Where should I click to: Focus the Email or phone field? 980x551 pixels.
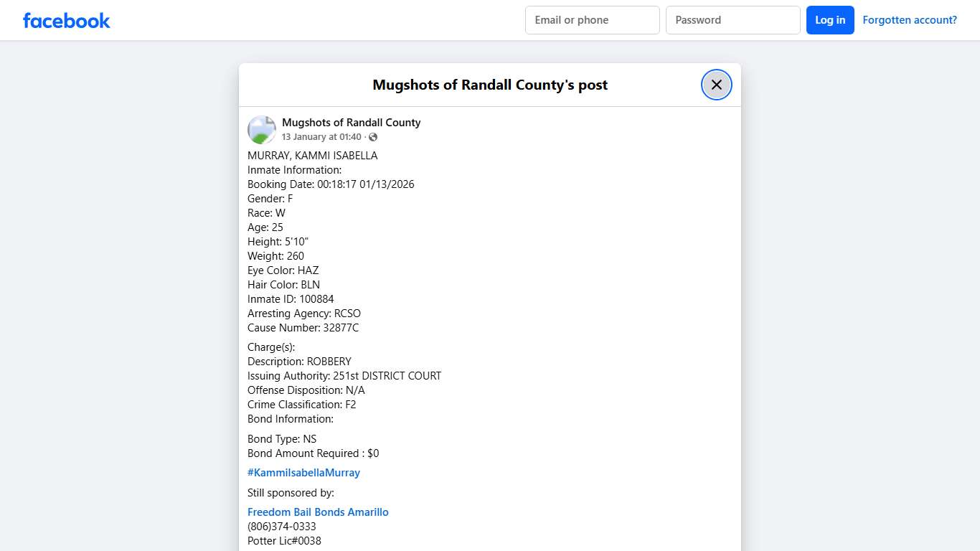pyautogui.click(x=592, y=20)
